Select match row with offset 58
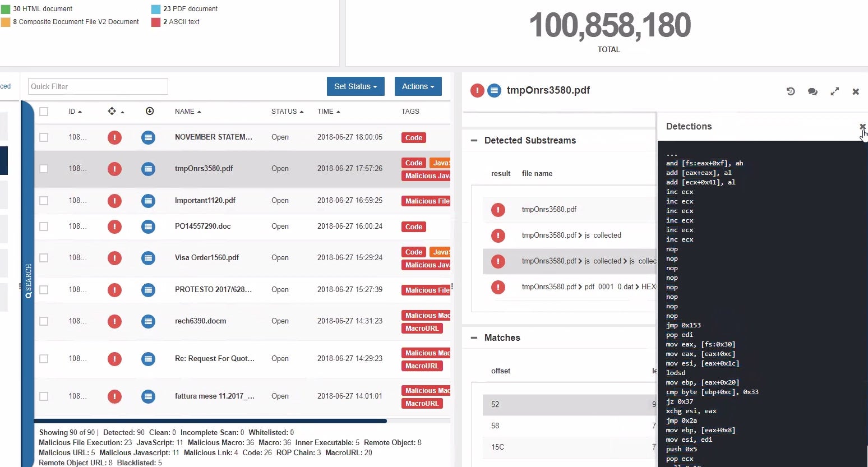The image size is (868, 467). (569, 426)
